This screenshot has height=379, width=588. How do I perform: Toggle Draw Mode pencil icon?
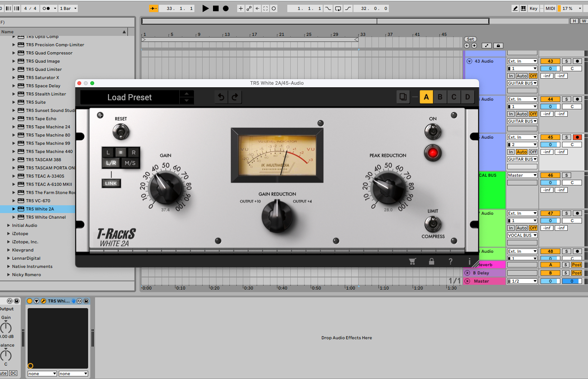(x=515, y=8)
